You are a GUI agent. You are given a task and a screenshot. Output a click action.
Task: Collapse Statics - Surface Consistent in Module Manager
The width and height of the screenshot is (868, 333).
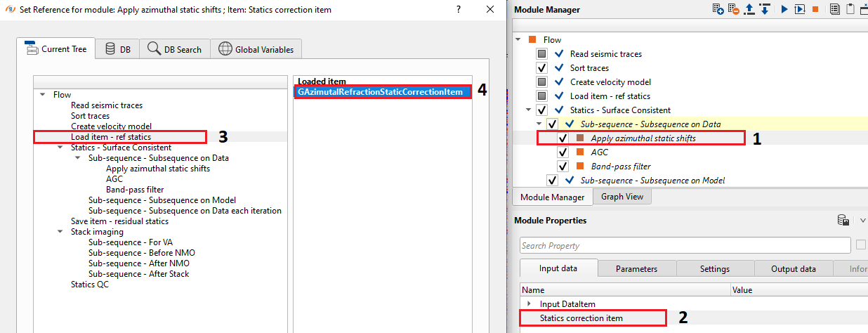[x=528, y=110]
